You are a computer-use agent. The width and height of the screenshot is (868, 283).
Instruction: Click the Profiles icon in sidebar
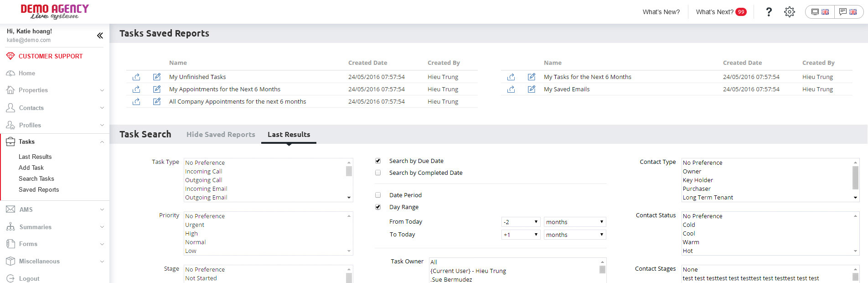pos(10,125)
